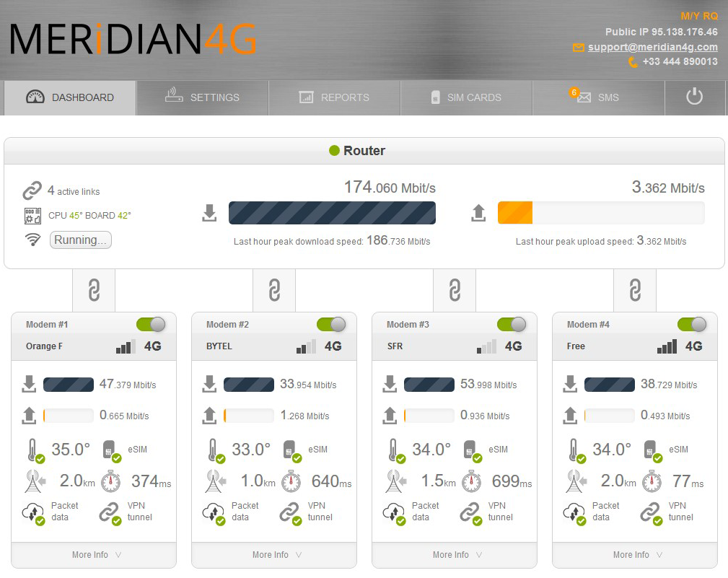Click the SMS unread count badge
The image size is (728, 578).
(574, 92)
